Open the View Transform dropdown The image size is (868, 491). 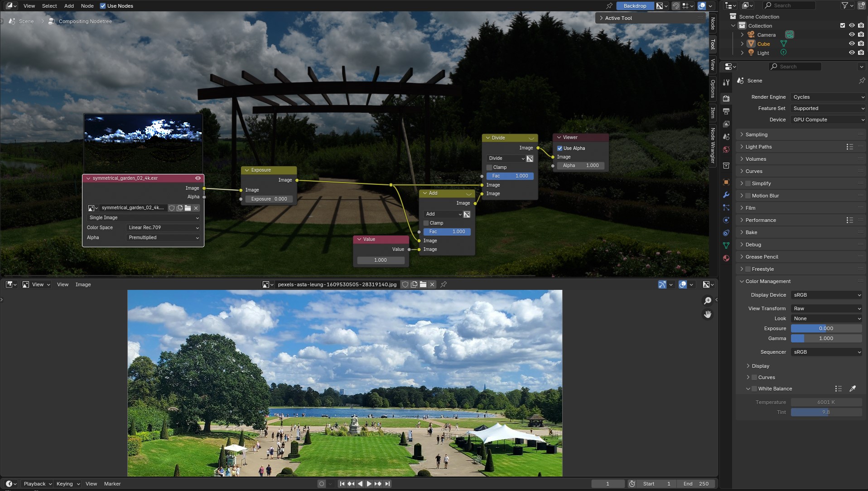(x=827, y=308)
